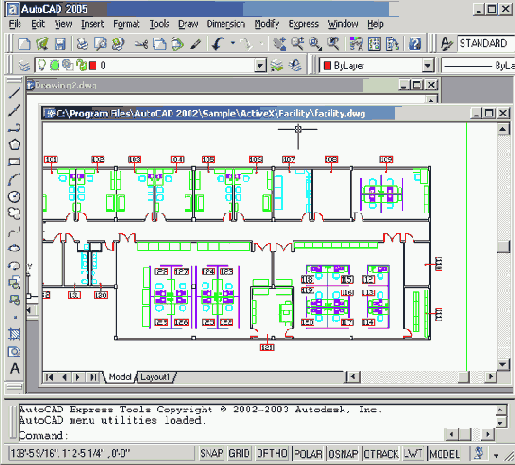Expand the layer list dropdown

[260, 65]
